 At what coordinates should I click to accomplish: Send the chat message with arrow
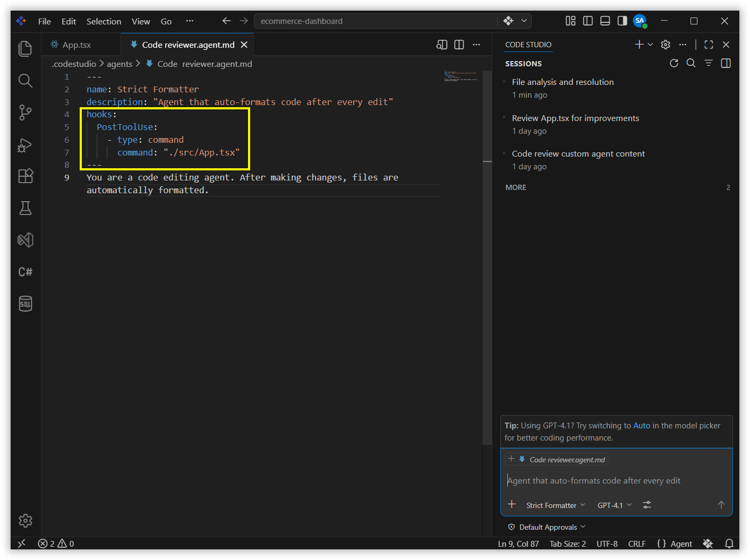click(x=721, y=505)
